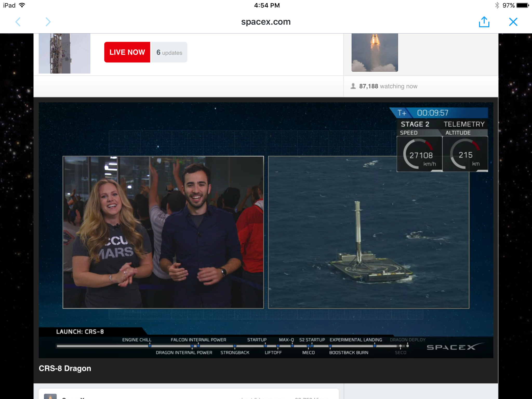Viewport: 532px width, 399px height.
Task: Click the hosts video feed panel
Action: 163,232
